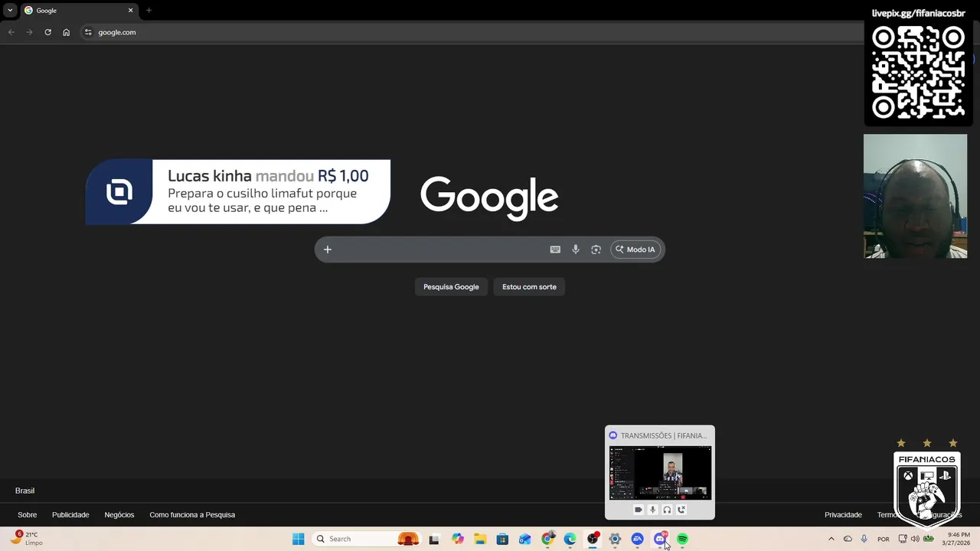Mute microphone in Discord taskbar preview

tap(652, 510)
